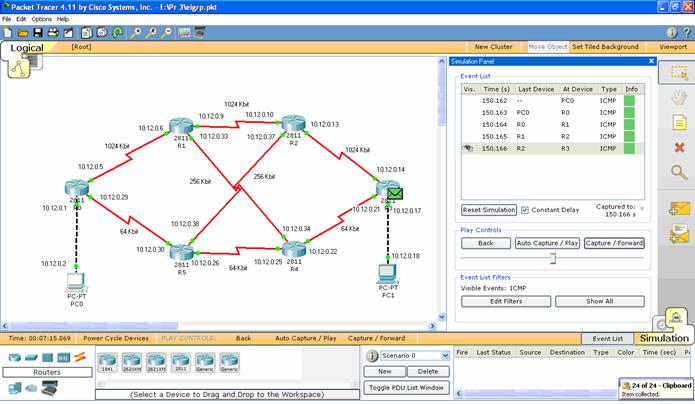Click the Reset Simulation button
Image resolution: width=695 pixels, height=404 pixels.
(488, 210)
